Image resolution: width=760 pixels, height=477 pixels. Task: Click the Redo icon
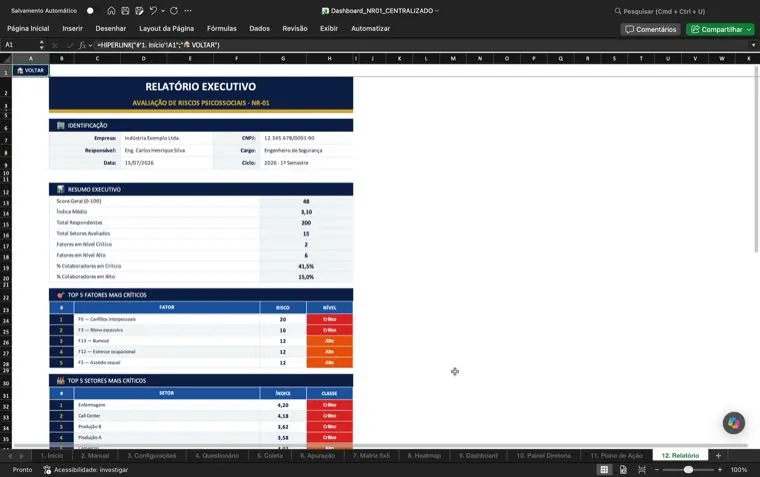(x=174, y=11)
